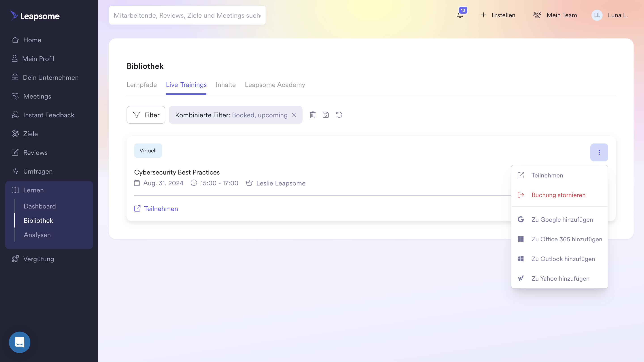
Task: Choose Teilnehmen in the dropdown menu
Action: (x=559, y=175)
